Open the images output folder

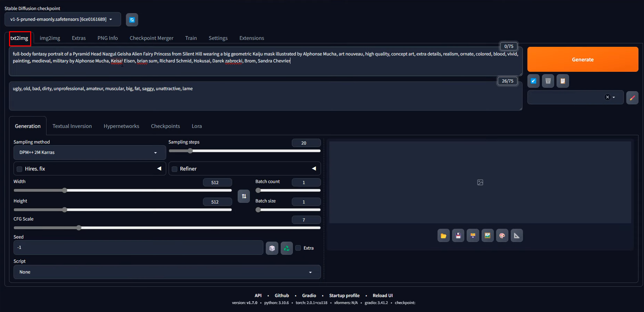[443, 236]
